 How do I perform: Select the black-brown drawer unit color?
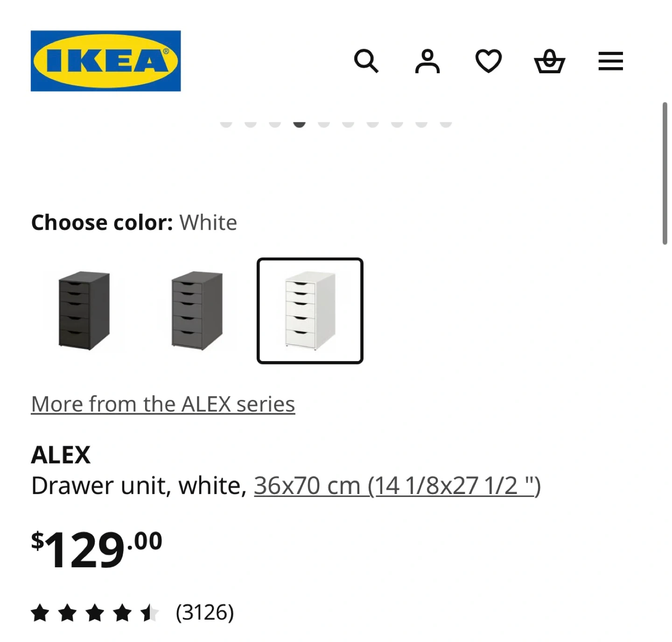click(x=84, y=310)
